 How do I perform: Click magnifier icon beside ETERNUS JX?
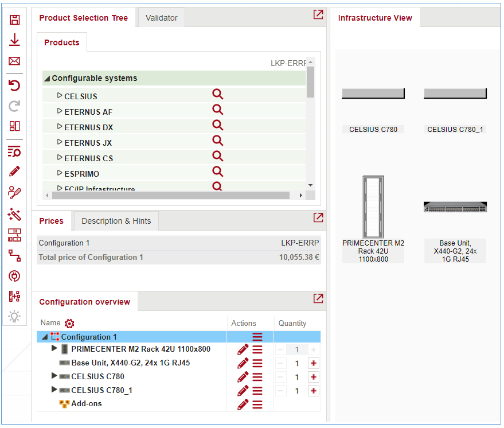coord(218,141)
